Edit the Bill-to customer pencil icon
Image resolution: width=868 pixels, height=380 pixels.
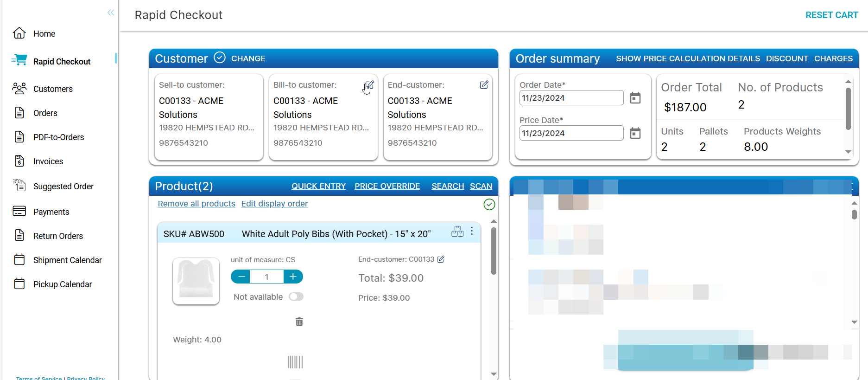369,85
